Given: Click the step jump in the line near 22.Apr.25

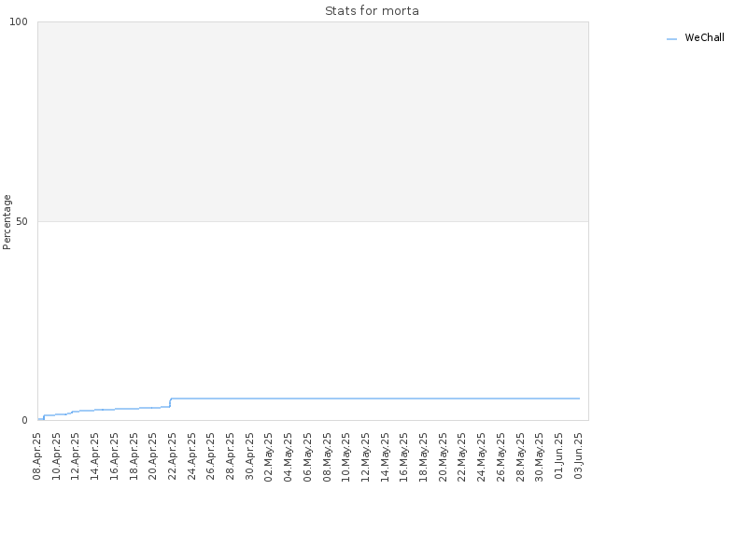Looking at the screenshot, I should coord(170,402).
